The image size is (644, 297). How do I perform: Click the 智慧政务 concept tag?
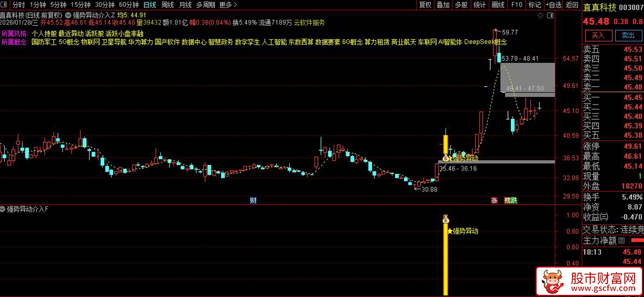tap(221, 41)
